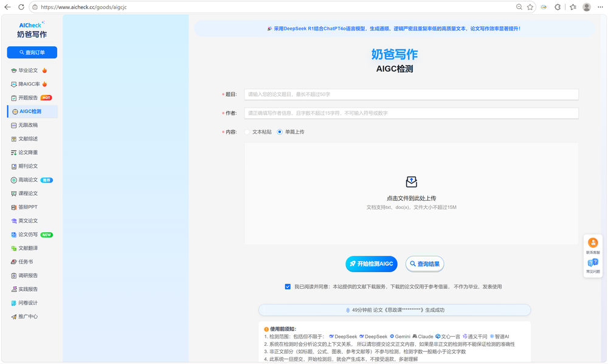Select AIGC检测 in sidebar
608x364 pixels.
[33, 112]
